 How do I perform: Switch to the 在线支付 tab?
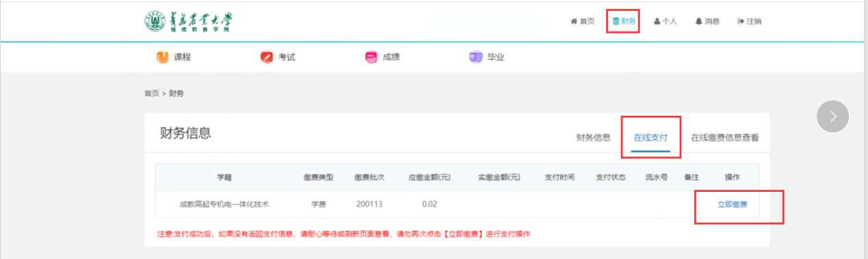point(650,137)
